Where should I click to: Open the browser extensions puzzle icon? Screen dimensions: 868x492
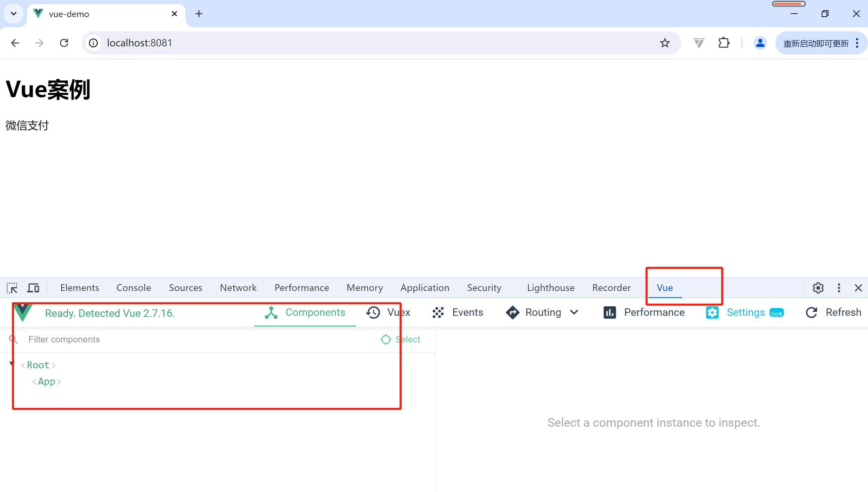(x=724, y=43)
